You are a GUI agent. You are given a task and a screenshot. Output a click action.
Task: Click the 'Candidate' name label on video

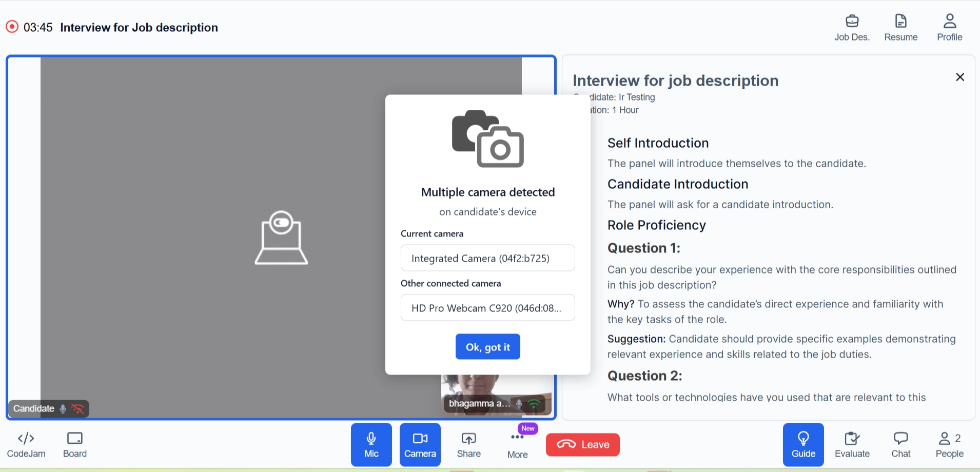click(x=34, y=409)
